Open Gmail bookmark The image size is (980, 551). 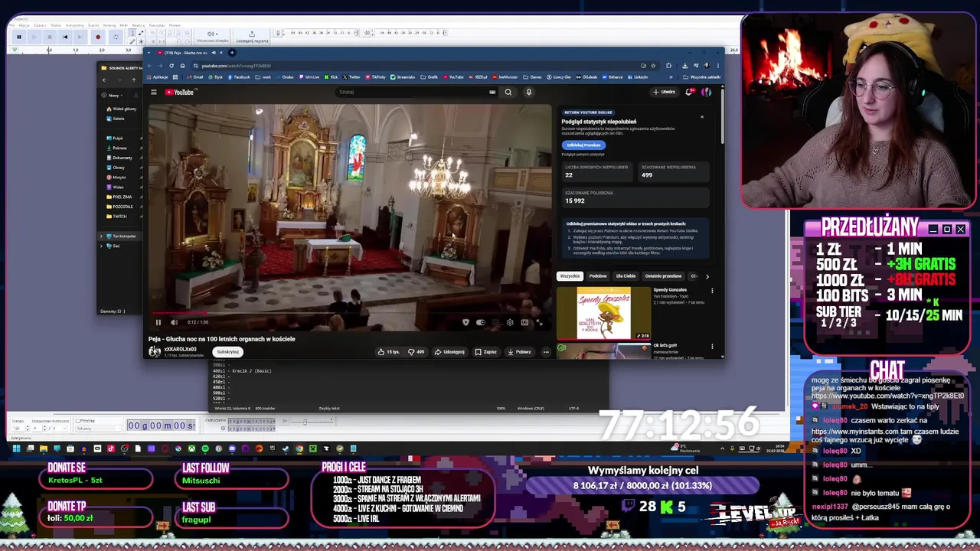click(x=194, y=77)
